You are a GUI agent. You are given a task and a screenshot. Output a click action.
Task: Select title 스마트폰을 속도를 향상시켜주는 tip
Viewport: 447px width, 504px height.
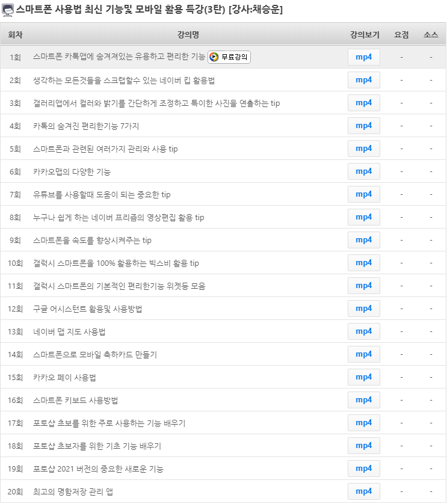pos(92,240)
